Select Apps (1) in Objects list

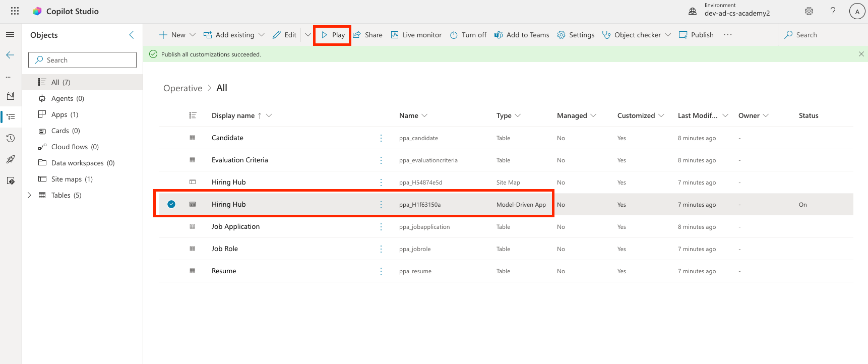(x=65, y=114)
